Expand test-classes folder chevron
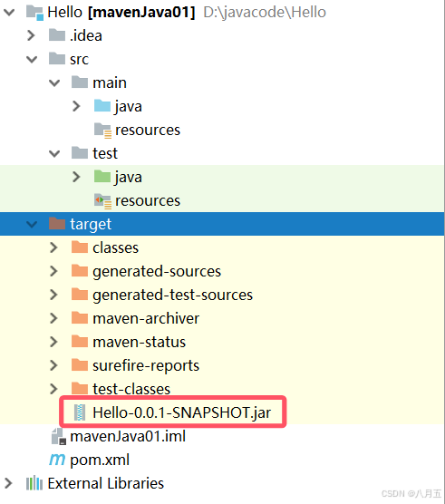Screen dimensions: 445x504 coord(53,389)
